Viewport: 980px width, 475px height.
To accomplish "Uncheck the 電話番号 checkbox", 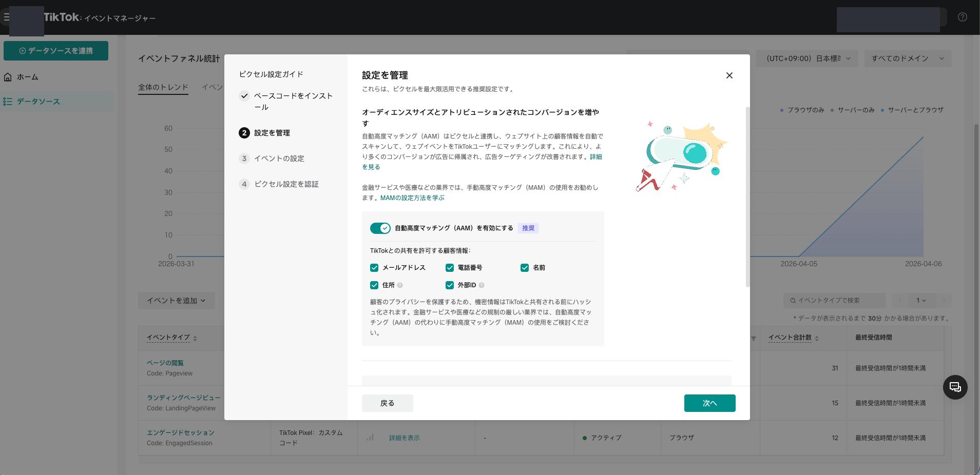I will click(450, 267).
